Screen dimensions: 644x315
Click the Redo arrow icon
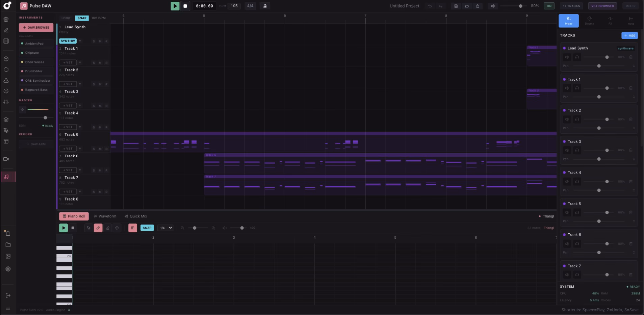coord(440,6)
